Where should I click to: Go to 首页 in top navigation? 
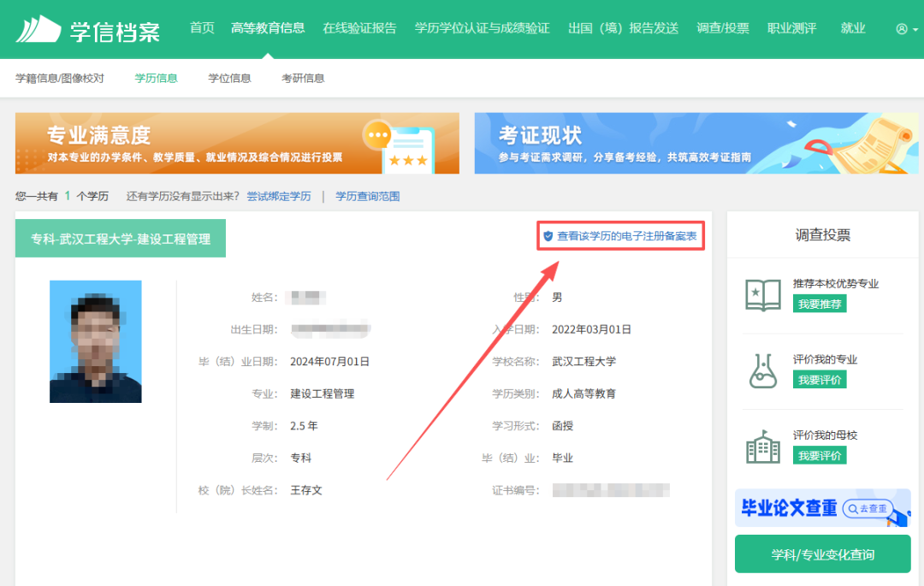tap(202, 27)
